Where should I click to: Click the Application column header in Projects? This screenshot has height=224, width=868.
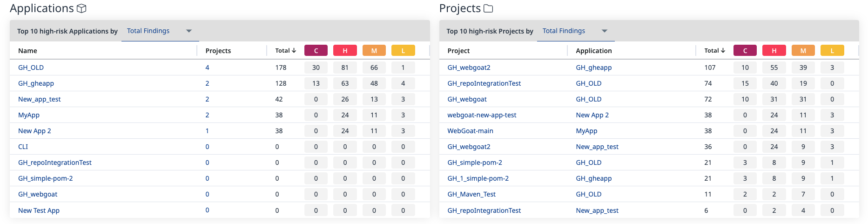click(593, 51)
